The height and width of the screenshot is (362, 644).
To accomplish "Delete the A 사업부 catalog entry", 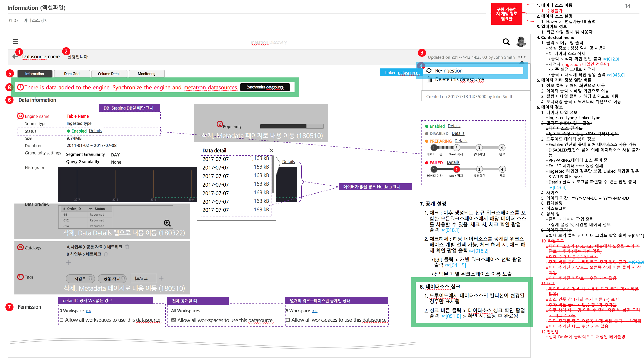I will point(127,247).
